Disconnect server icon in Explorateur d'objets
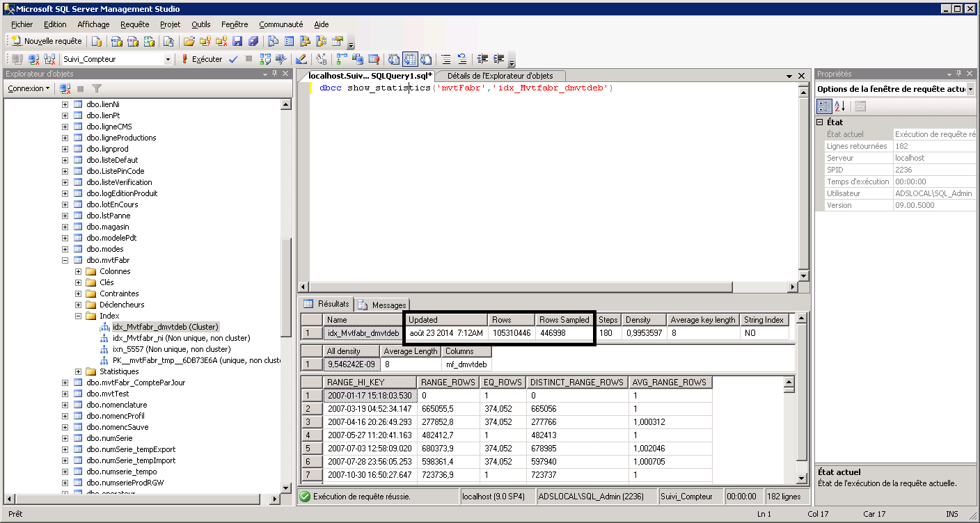This screenshot has width=980, height=523. pyautogui.click(x=65, y=88)
